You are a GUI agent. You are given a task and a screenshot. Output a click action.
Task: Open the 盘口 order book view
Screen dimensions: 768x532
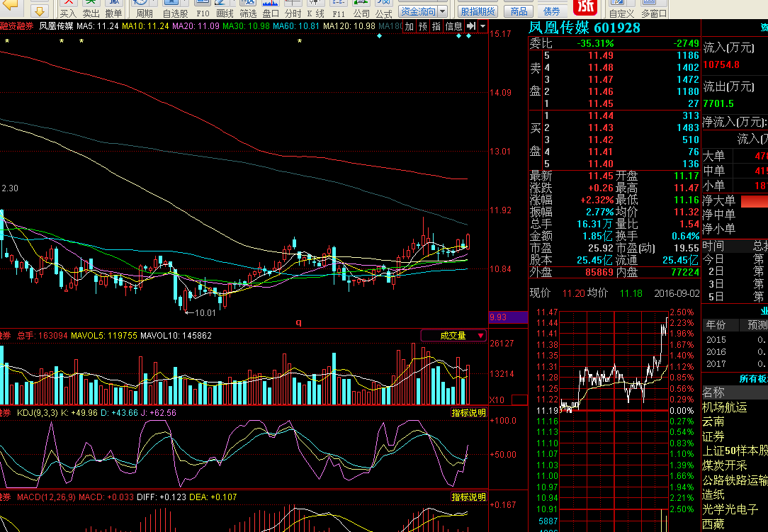click(271, 9)
